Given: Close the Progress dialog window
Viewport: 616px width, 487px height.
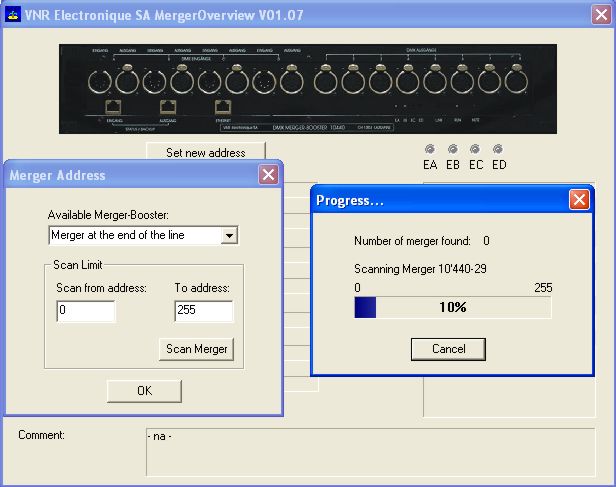Looking at the screenshot, I should coord(579,200).
